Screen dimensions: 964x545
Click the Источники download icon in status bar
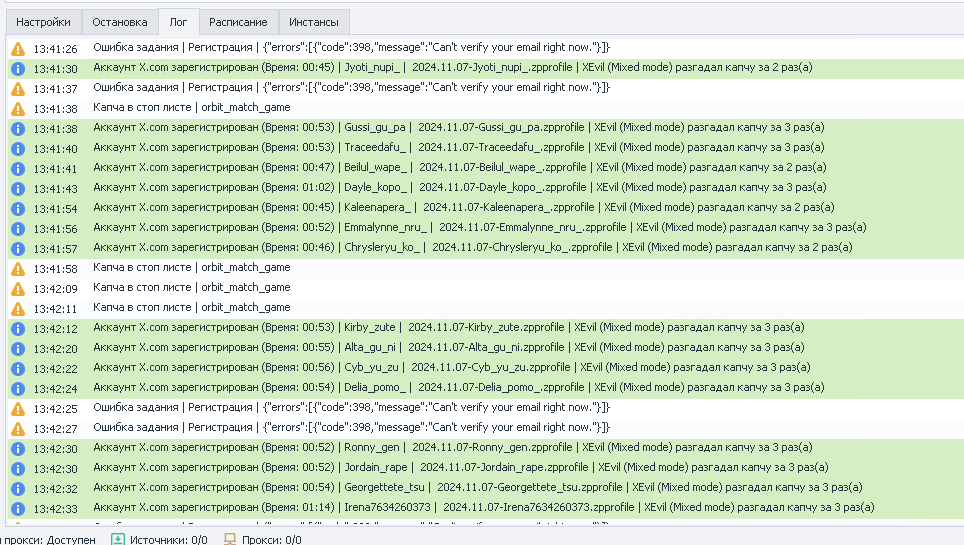117,539
